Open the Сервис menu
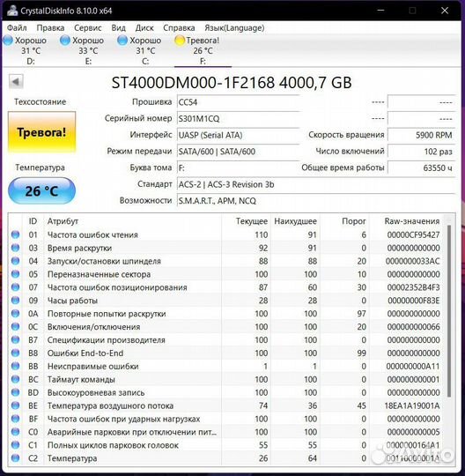This screenshot has height=476, width=465. tap(88, 28)
